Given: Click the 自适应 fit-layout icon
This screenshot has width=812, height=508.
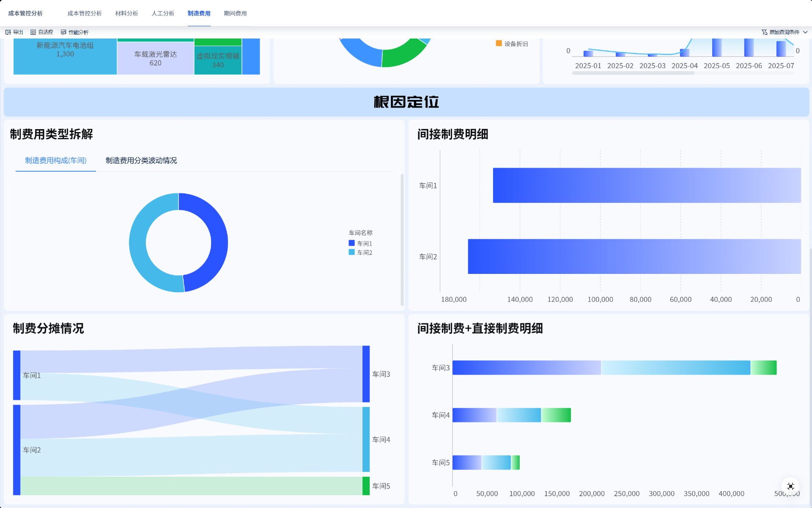Looking at the screenshot, I should 33,32.
